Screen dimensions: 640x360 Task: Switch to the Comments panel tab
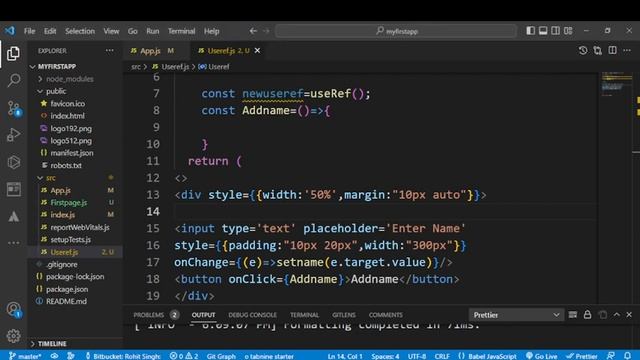[x=386, y=315]
